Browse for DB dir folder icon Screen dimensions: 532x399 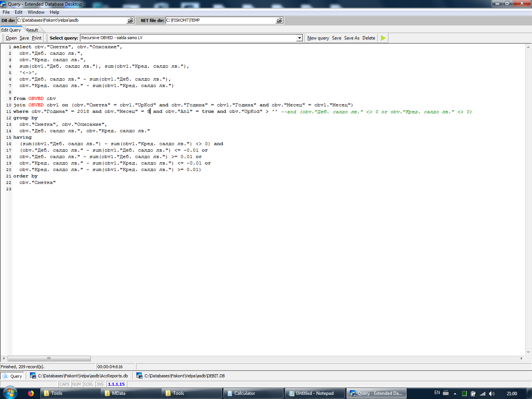[x=130, y=20]
